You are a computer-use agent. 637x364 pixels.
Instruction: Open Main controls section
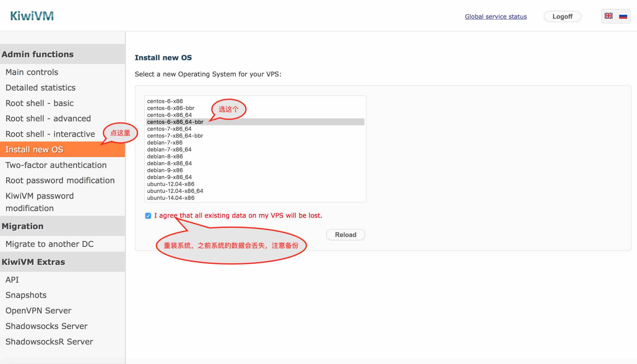pyautogui.click(x=32, y=72)
